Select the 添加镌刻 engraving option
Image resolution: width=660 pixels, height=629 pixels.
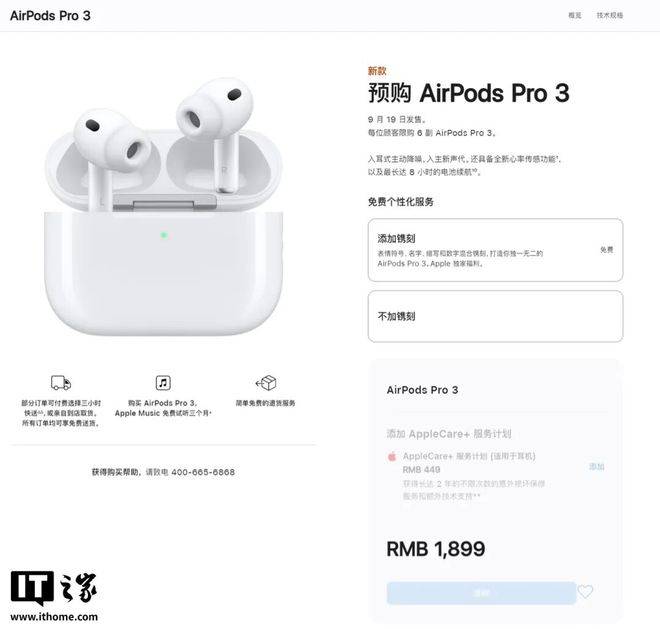click(495, 250)
